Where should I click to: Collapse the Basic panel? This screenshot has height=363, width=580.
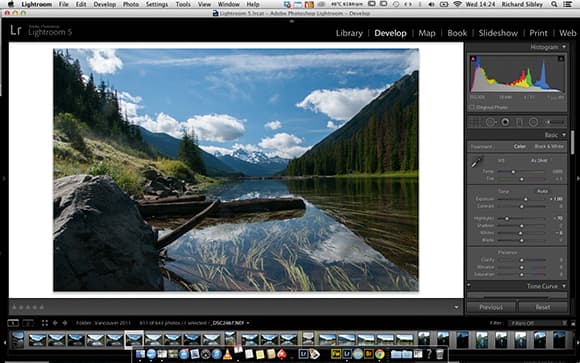pos(564,135)
